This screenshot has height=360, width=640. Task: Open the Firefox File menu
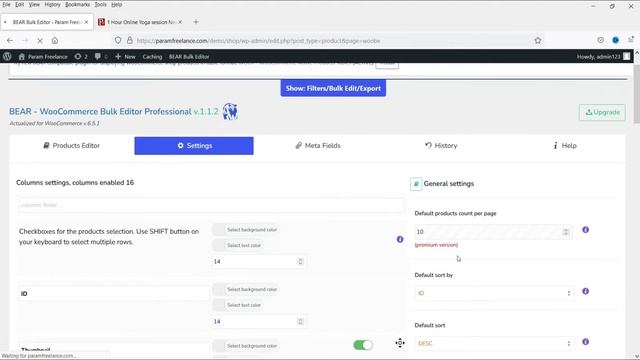click(x=6, y=4)
